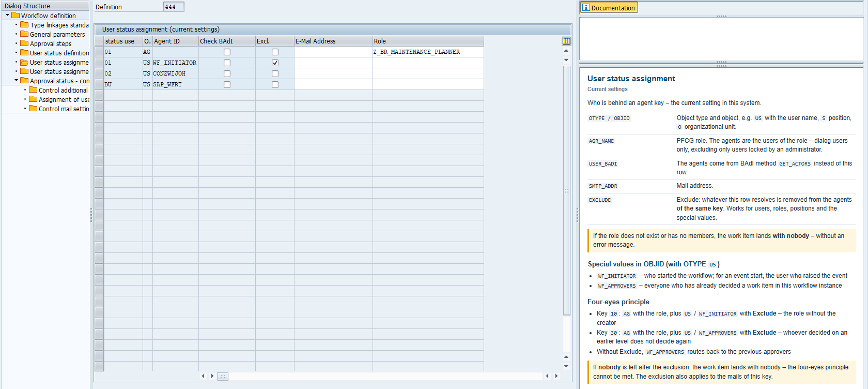Image resolution: width=868 pixels, height=389 pixels.
Task: Open Approval steps in dialog structure
Action: point(51,43)
